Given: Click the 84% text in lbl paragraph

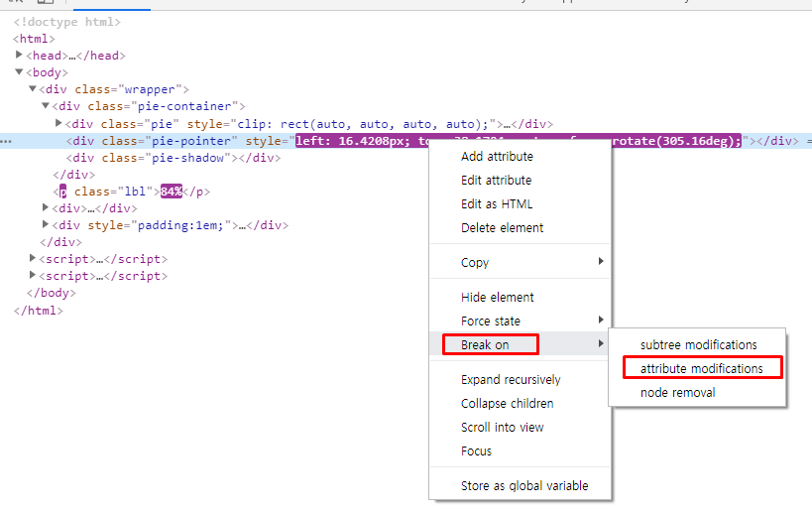Looking at the screenshot, I should tap(172, 192).
